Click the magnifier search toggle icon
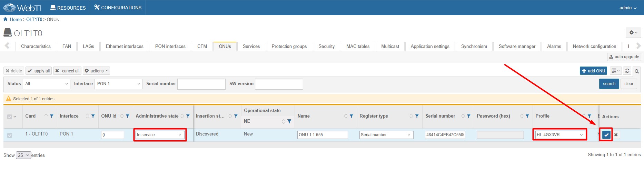 [x=637, y=71]
